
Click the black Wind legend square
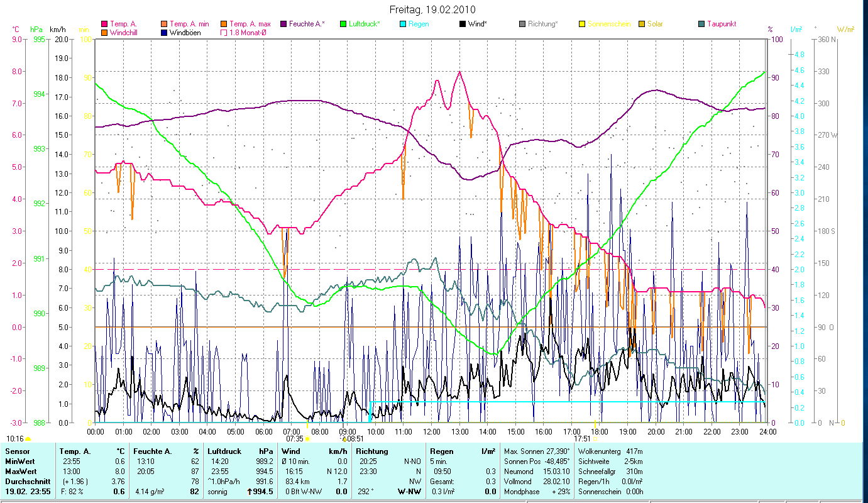tap(463, 24)
